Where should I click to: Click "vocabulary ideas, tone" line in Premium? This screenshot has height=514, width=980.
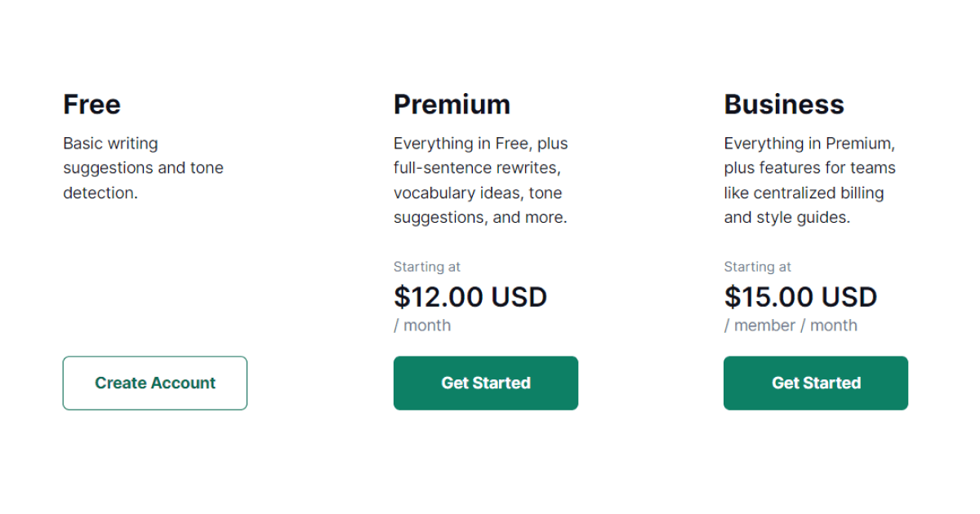pyautogui.click(x=478, y=193)
